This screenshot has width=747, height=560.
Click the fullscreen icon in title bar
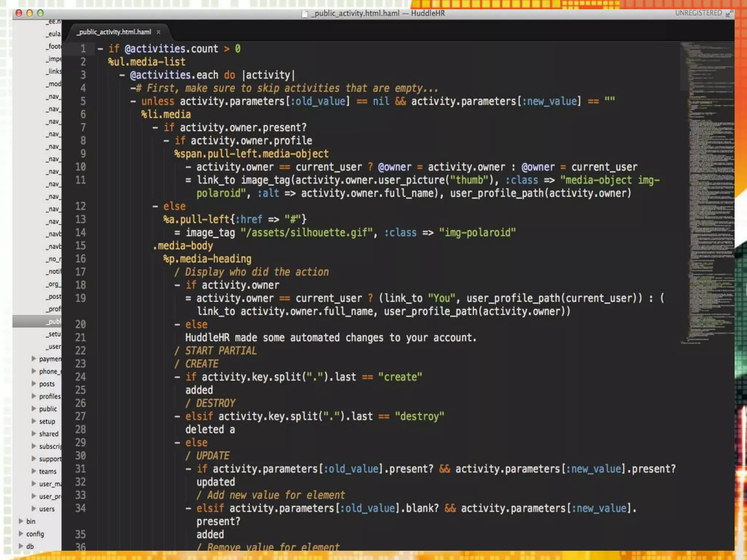click(x=728, y=13)
